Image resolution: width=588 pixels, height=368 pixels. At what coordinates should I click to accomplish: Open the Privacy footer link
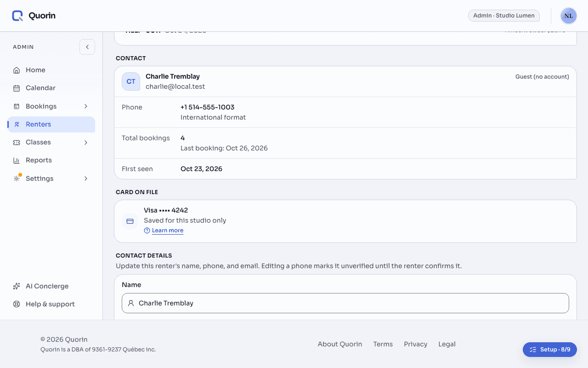[x=416, y=344]
